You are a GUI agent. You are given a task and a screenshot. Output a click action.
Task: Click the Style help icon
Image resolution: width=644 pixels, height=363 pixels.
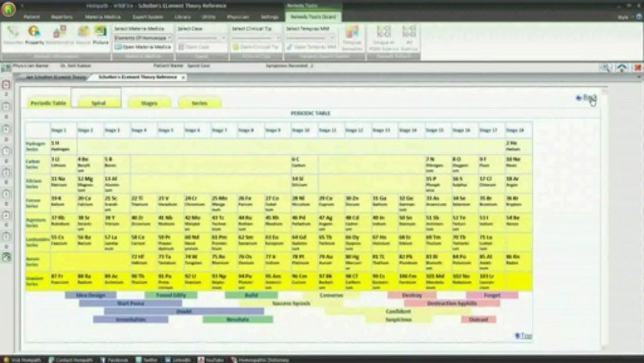[x=638, y=17]
